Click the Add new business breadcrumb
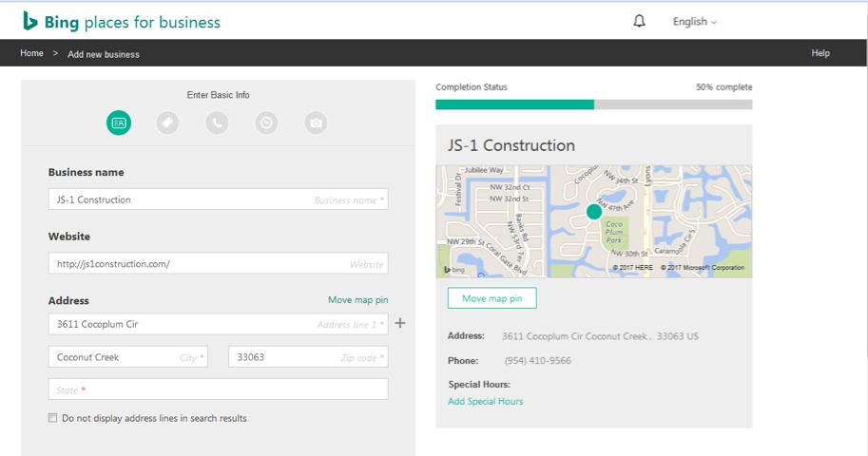This screenshot has width=868, height=456. (x=104, y=54)
